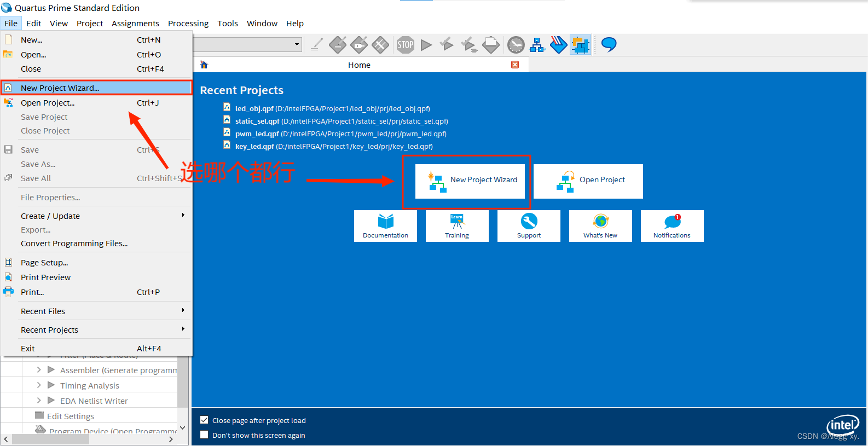Screen dimensions: 868x446
Task: Click the Start Compilation play icon
Action: pyautogui.click(x=426, y=45)
